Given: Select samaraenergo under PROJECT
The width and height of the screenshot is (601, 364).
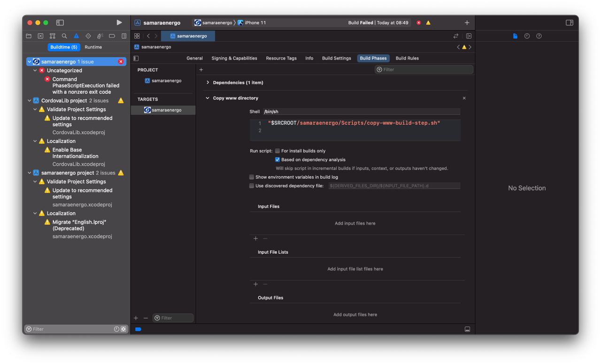Looking at the screenshot, I should (163, 81).
